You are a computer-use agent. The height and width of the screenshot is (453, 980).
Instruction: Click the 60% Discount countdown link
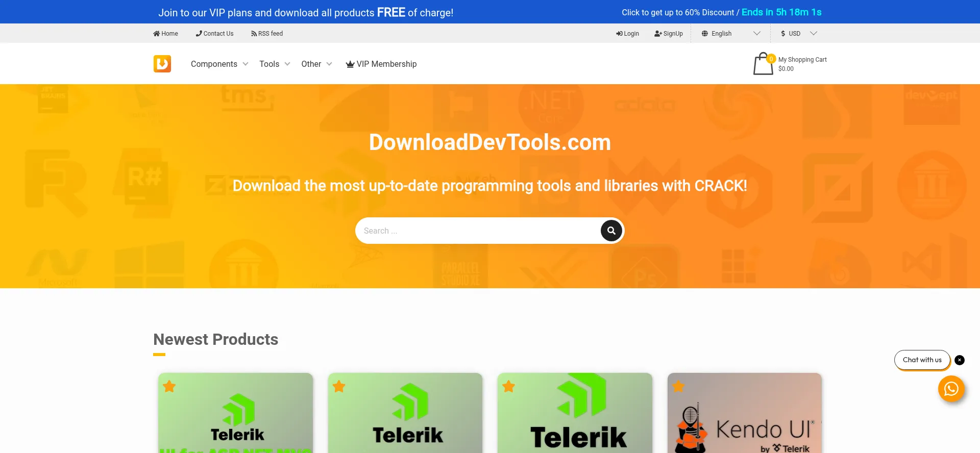coord(721,12)
